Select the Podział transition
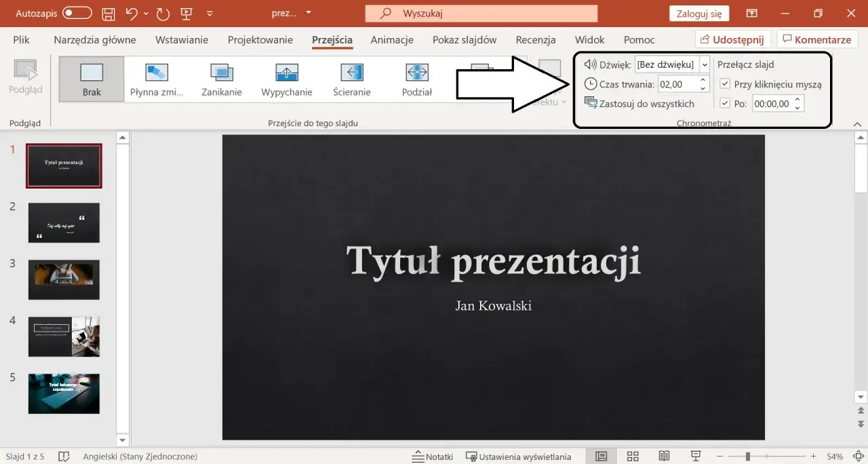The height and width of the screenshot is (464, 868). [x=416, y=77]
